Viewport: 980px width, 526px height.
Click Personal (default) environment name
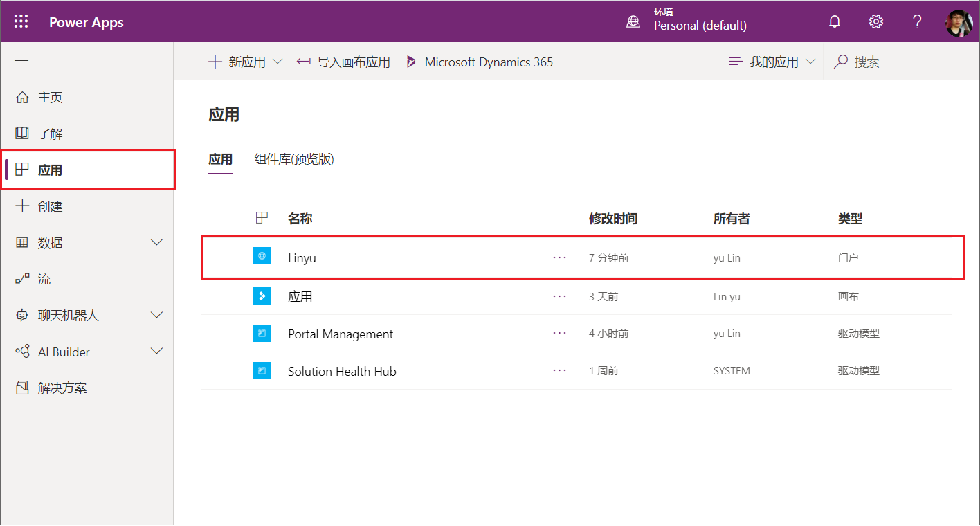click(x=700, y=26)
